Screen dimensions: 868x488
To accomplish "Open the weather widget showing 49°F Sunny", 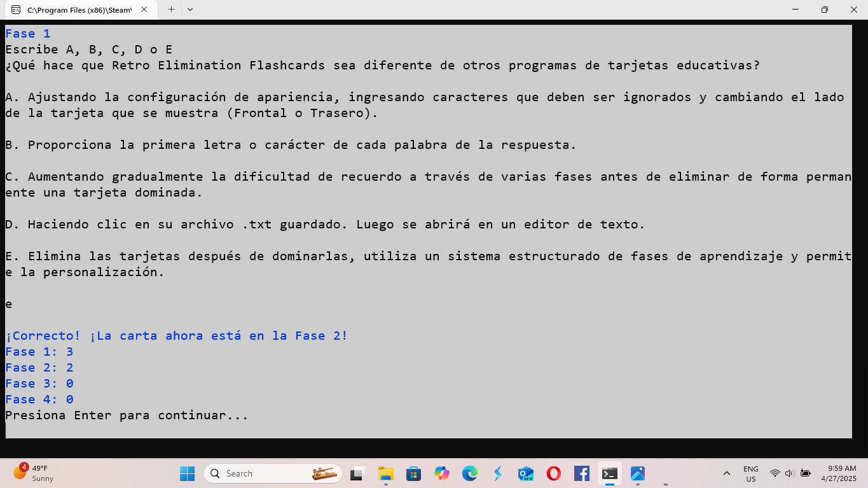I will pos(35,473).
